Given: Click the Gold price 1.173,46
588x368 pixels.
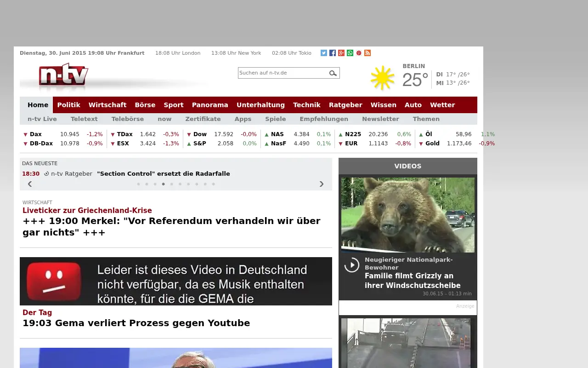Looking at the screenshot, I should click(459, 144).
